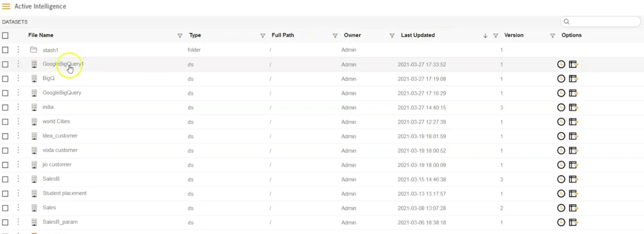Open the Student placement dataset name
The height and width of the screenshot is (234, 644).
click(x=65, y=193)
